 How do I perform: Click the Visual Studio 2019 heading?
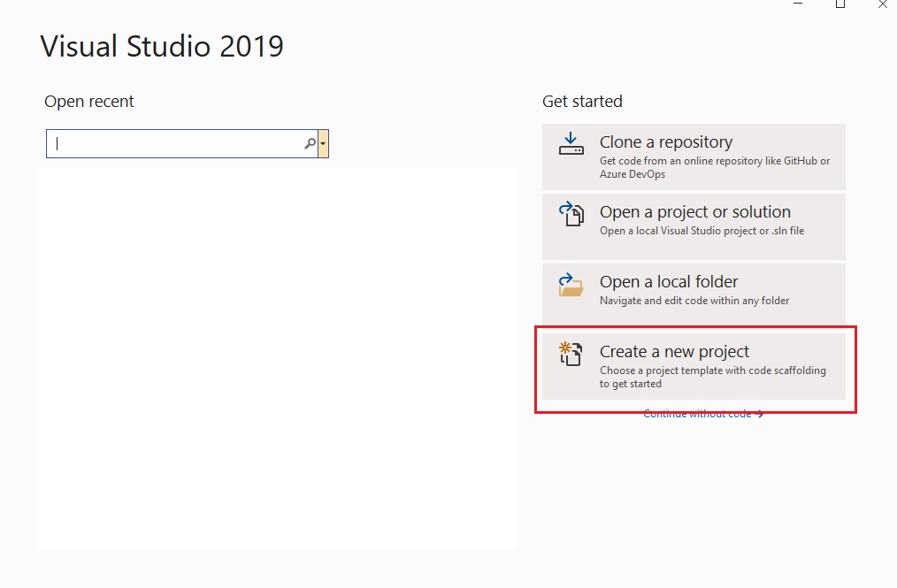pos(162,46)
